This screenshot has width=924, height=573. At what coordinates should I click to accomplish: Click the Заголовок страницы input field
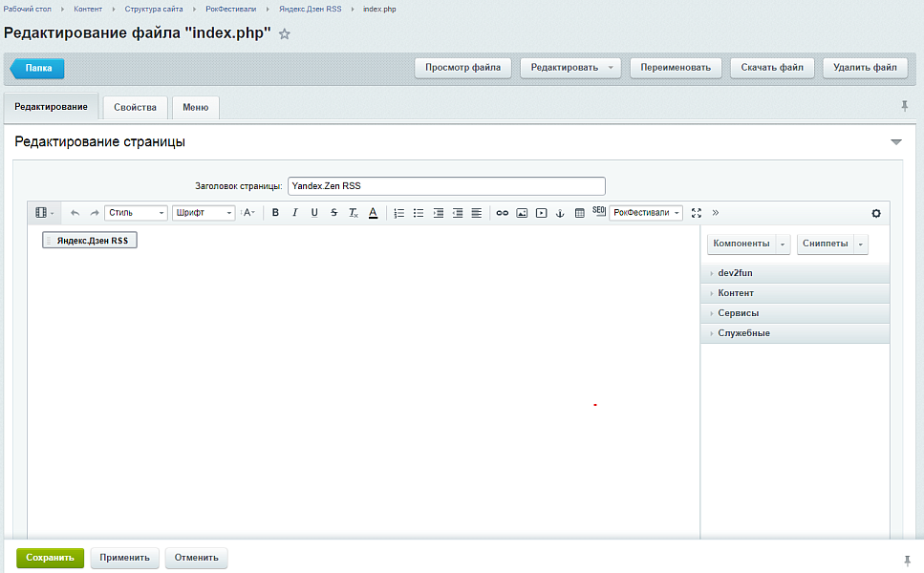tap(446, 186)
